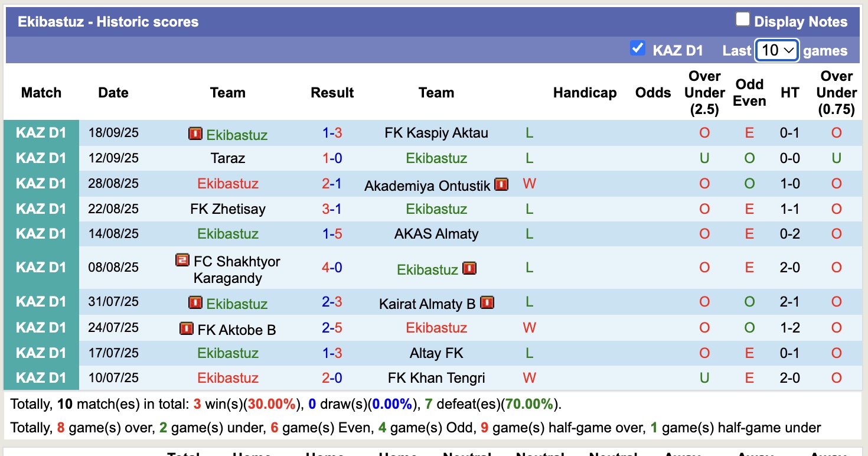Open FK Kaspiy Aktau team link
868x456 pixels.
(436, 133)
